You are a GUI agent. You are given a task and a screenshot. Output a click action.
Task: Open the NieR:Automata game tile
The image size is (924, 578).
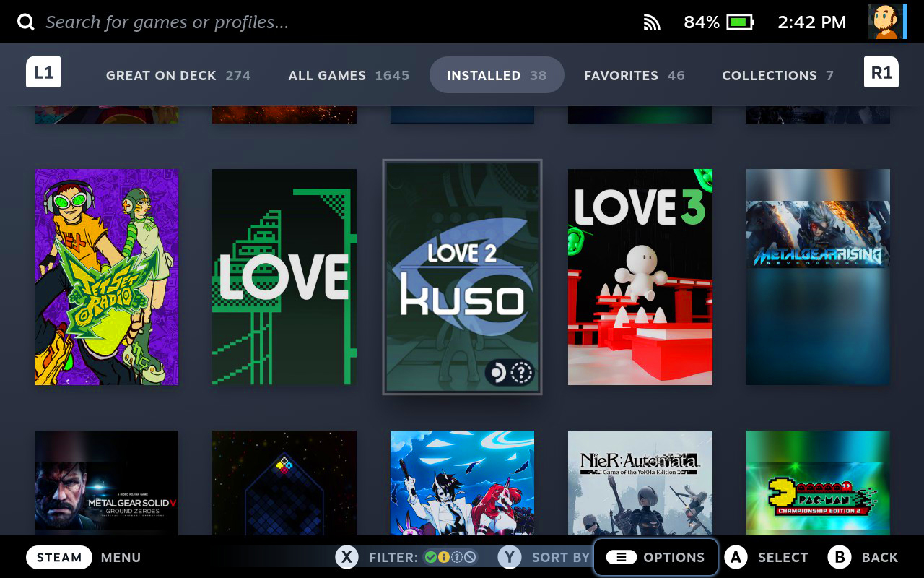(x=640, y=483)
